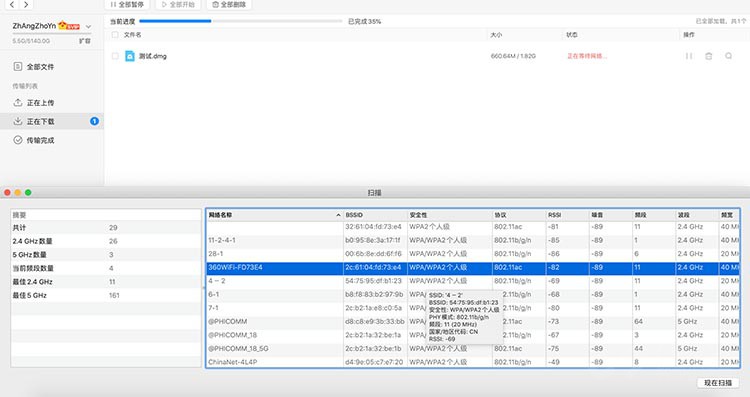Click the upload icon beside 正在上传
This screenshot has height=397, width=750.
click(18, 102)
